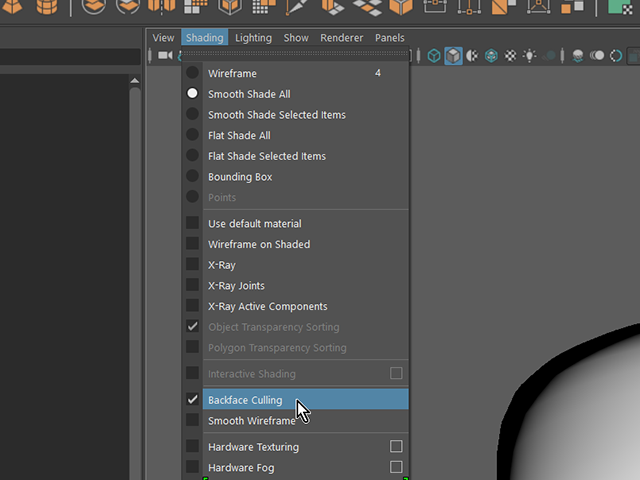640x480 pixels.
Task: Click the diamond-tiles shelf icon
Action: [367, 7]
